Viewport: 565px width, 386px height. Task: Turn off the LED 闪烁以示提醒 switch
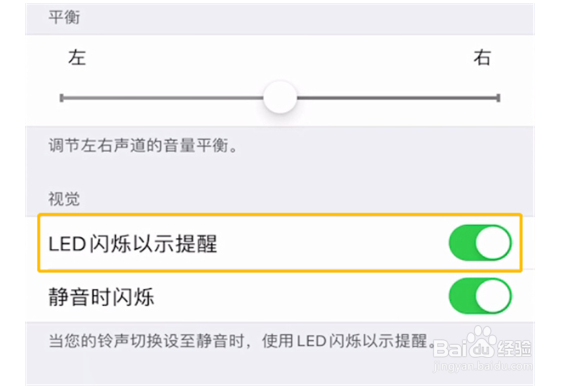pos(480,243)
